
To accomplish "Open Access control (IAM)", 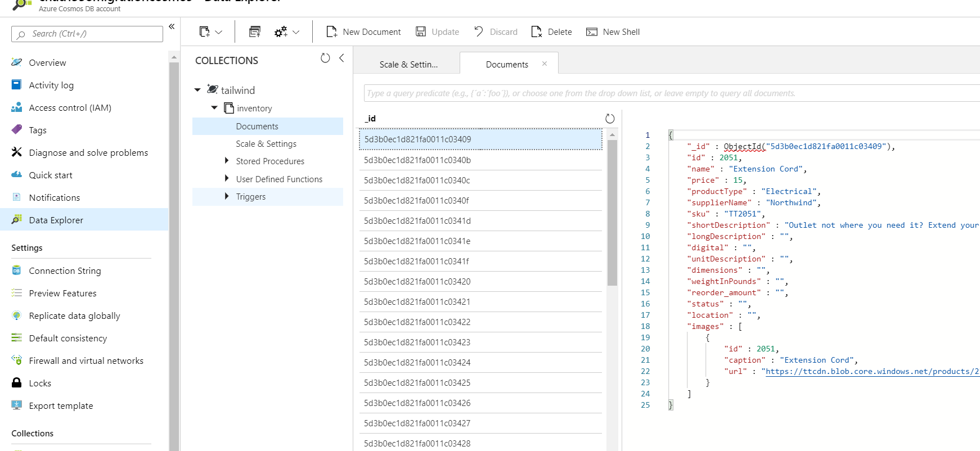I will 84,107.
